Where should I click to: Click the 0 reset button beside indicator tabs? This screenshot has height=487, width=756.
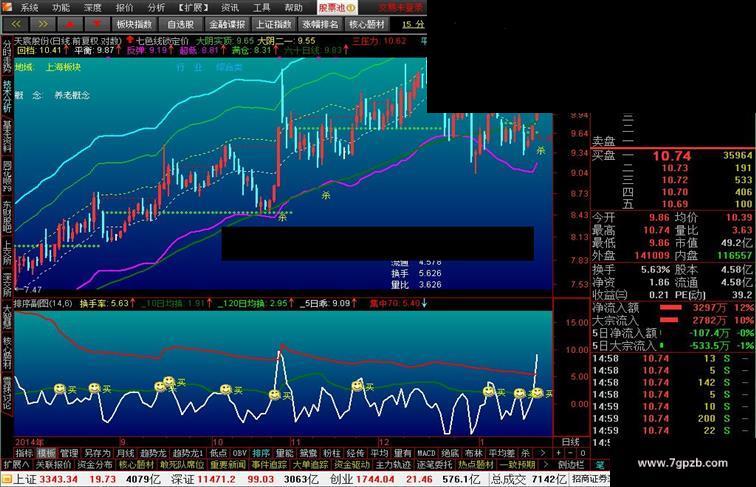click(582, 453)
